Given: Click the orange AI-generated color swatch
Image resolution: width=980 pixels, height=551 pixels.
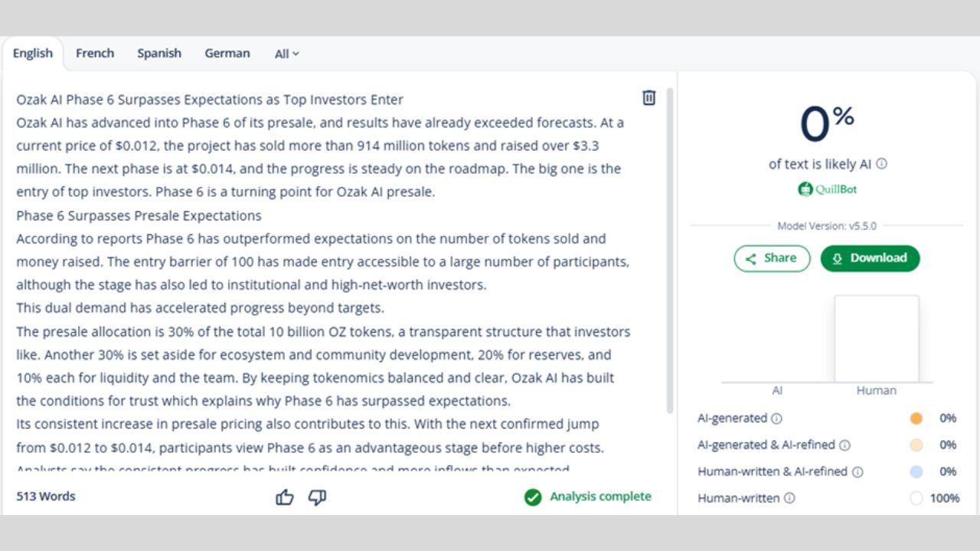Looking at the screenshot, I should tap(916, 419).
